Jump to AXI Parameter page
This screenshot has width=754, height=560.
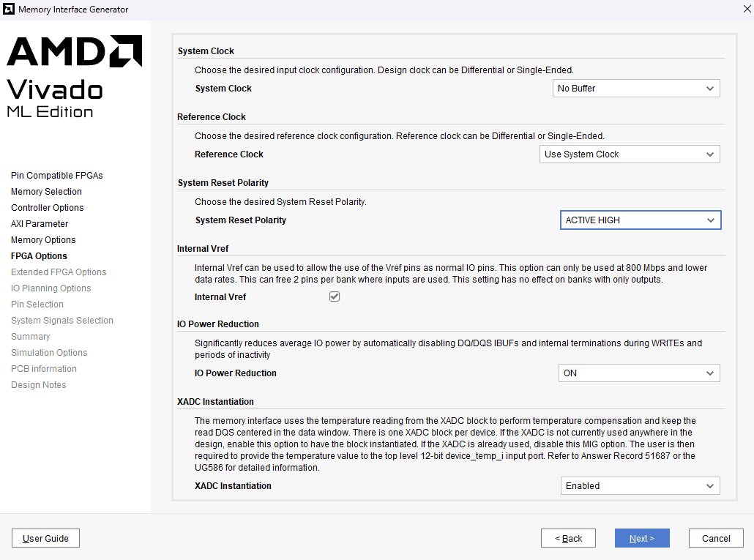(x=40, y=224)
